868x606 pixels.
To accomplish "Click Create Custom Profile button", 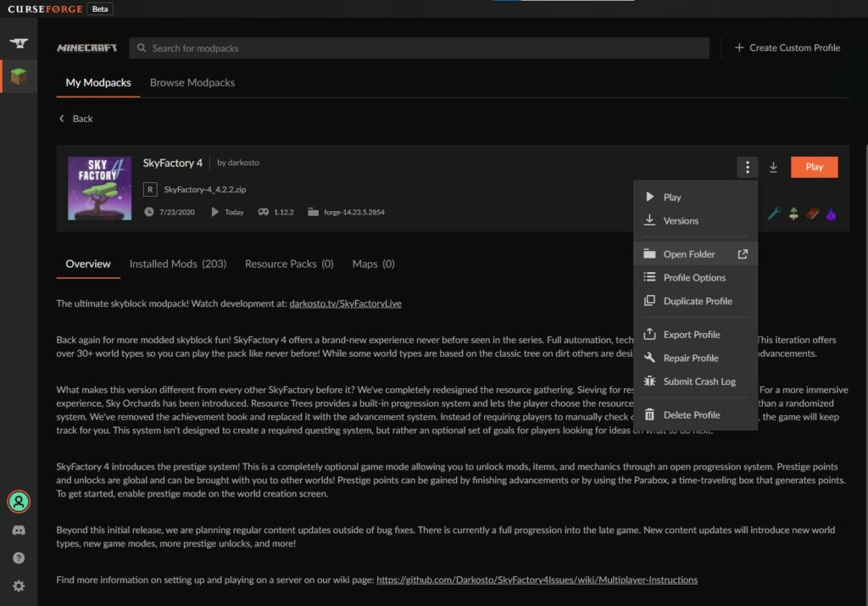I will pyautogui.click(x=787, y=47).
